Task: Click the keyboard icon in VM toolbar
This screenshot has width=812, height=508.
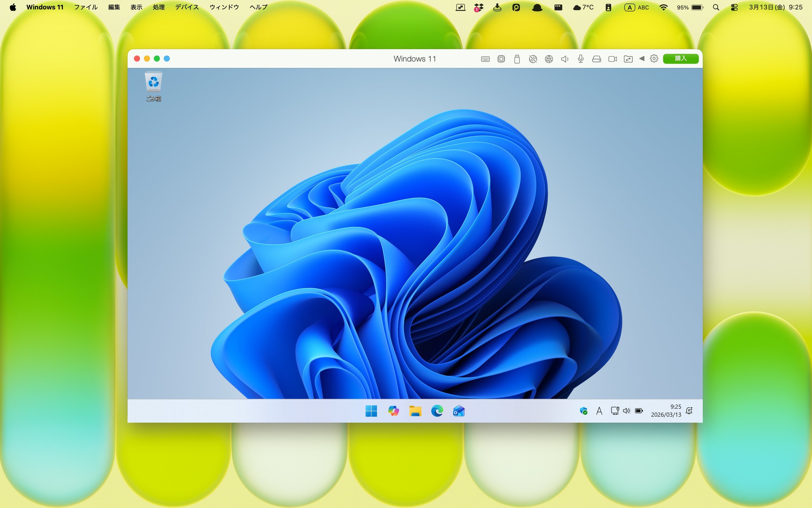Action: pos(485,59)
